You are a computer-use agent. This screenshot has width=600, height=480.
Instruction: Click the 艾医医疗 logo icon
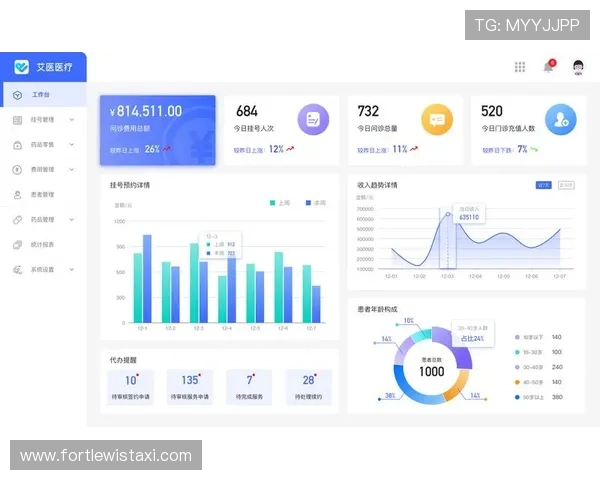click(x=21, y=67)
